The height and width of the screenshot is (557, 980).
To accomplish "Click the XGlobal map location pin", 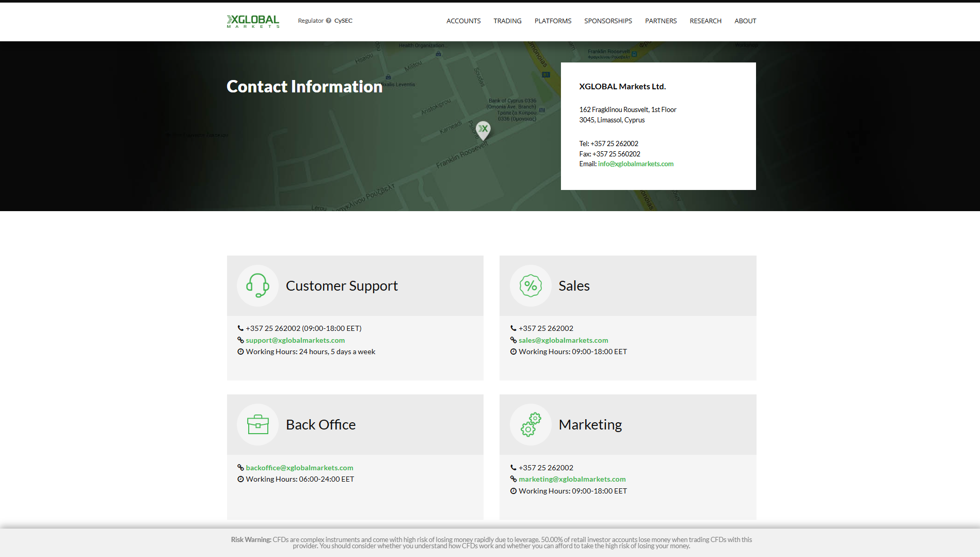I will 483,131.
